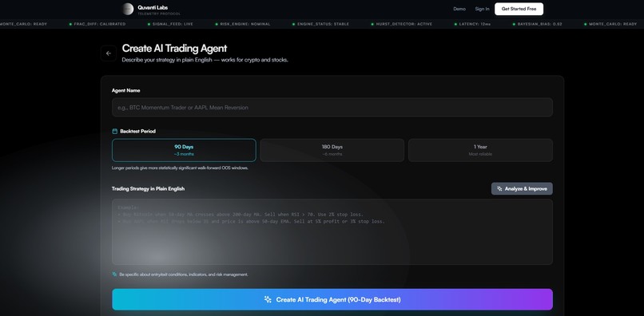The height and width of the screenshot is (316, 644).
Task: Click the RISK_ENGINE: NOMINAL ticker entry
Action: pyautogui.click(x=243, y=24)
